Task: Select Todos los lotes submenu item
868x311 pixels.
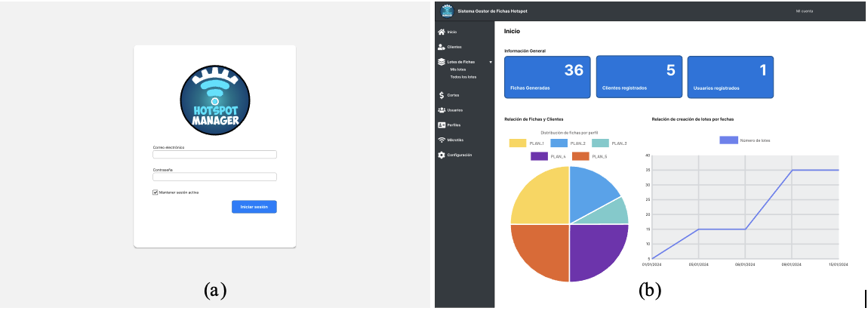Action: pos(463,77)
